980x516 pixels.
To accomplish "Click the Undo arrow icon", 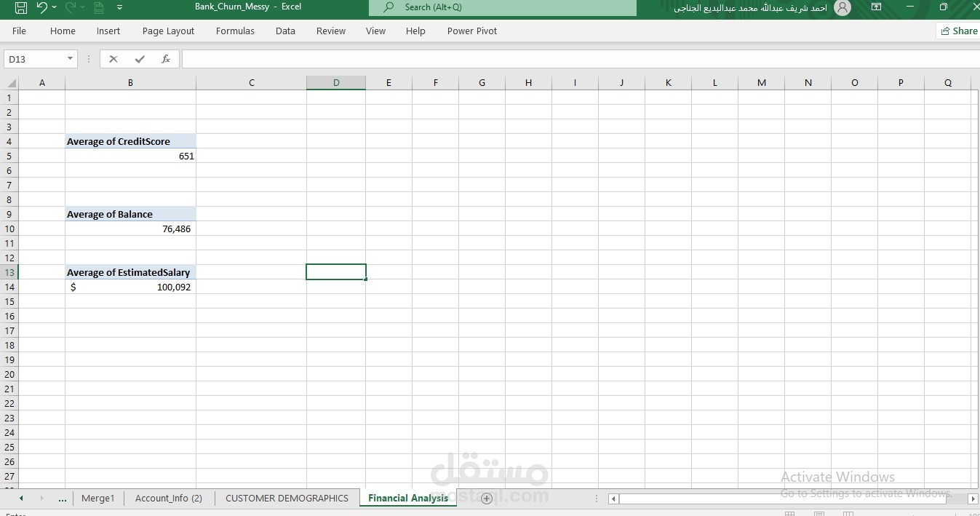I will coord(41,7).
